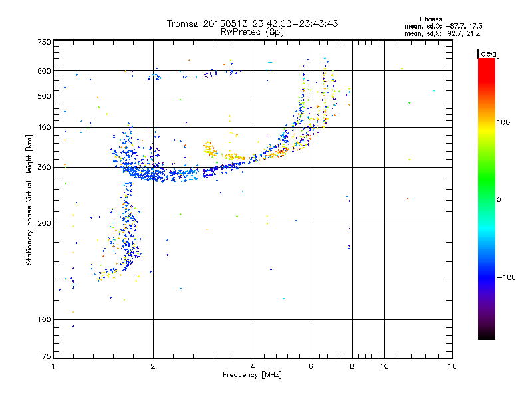This screenshot has width=532, height=399.
Task: Click the y-axis tick label 750
Action: [44, 42]
